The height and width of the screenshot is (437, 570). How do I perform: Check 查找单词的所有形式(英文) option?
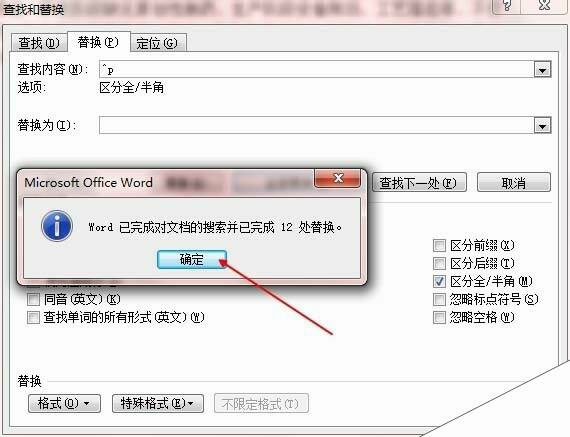pos(33,317)
